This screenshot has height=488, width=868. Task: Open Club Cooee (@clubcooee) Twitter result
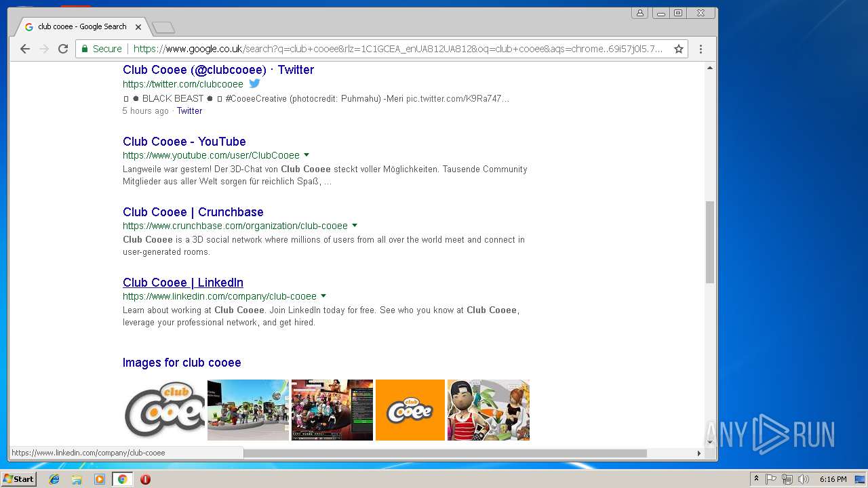click(218, 70)
